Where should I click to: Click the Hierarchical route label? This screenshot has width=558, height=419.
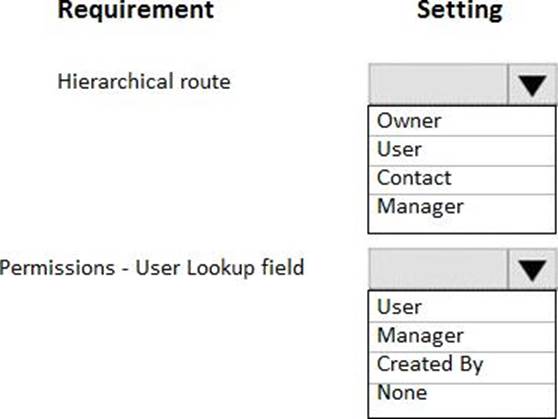[x=144, y=82]
